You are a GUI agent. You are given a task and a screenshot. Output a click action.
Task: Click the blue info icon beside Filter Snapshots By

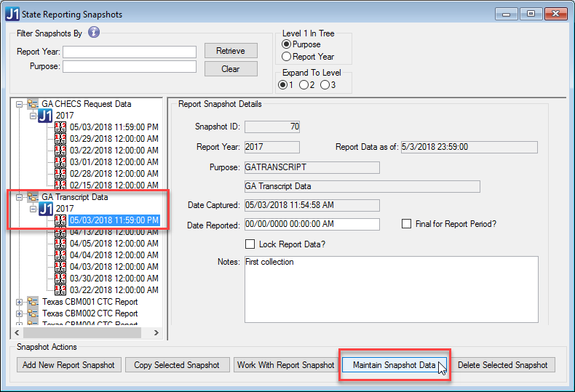pos(93,33)
